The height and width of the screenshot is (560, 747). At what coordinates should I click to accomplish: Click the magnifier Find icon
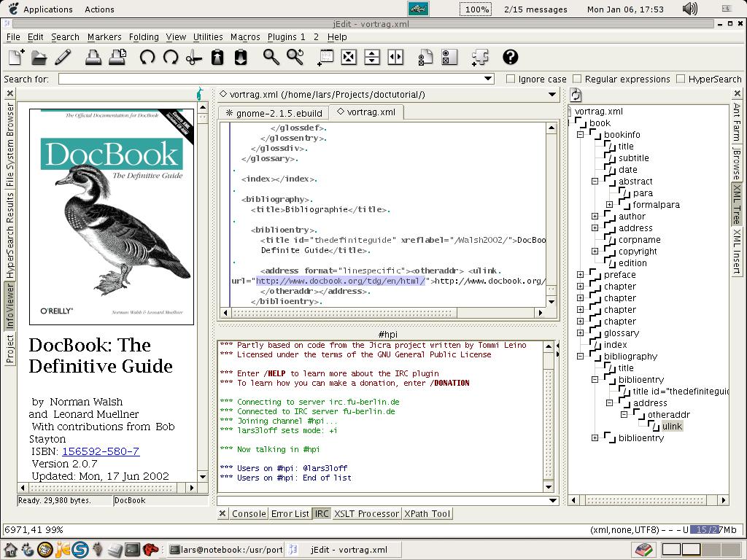(271, 57)
